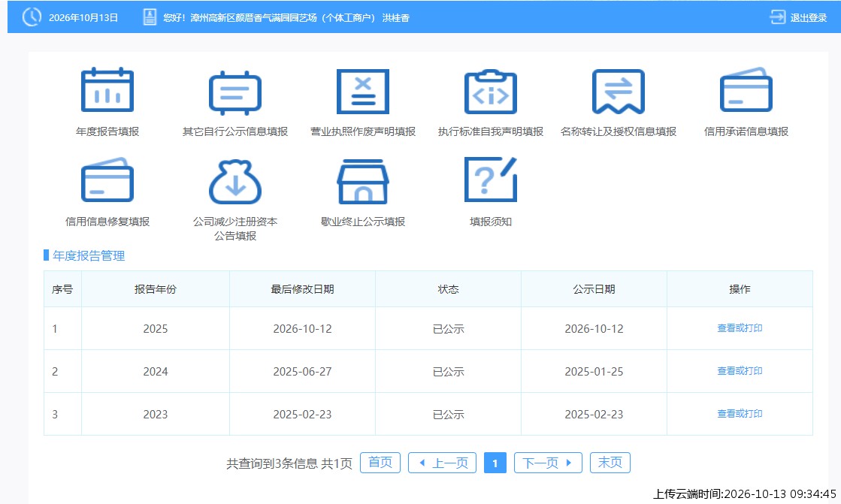Click publication date 2025-01-25
This screenshot has height=504, width=841.
pyautogui.click(x=594, y=372)
